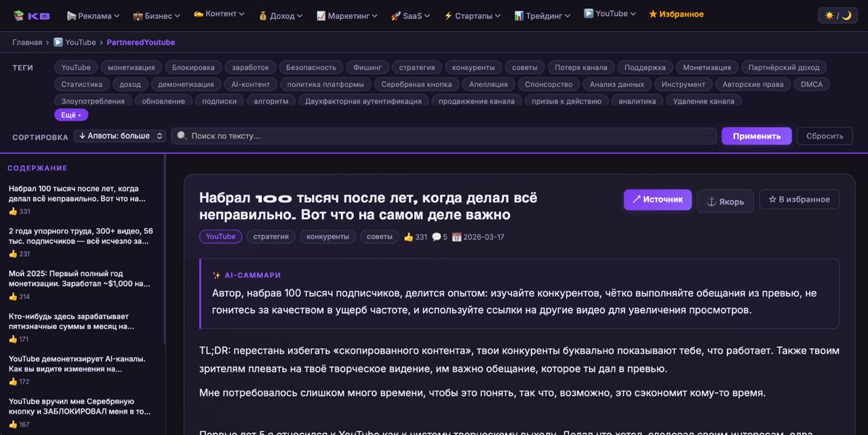Open the sort order Апвоты: больше dropdown
The image size is (868, 435).
[120, 136]
